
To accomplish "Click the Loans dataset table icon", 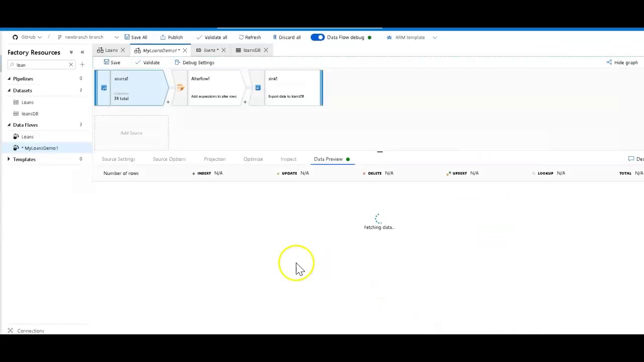I will coord(16,102).
